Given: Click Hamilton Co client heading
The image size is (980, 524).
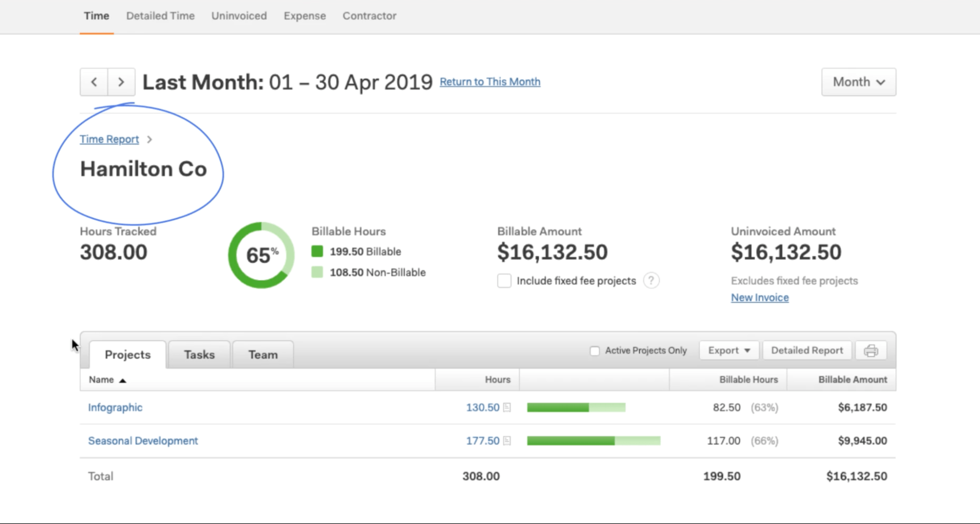Looking at the screenshot, I should click(143, 169).
